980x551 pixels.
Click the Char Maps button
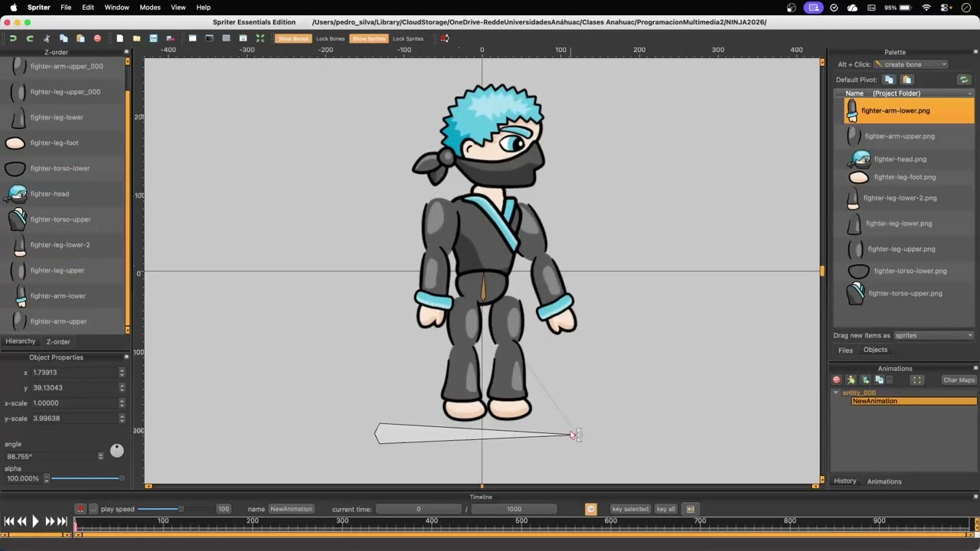pos(959,380)
